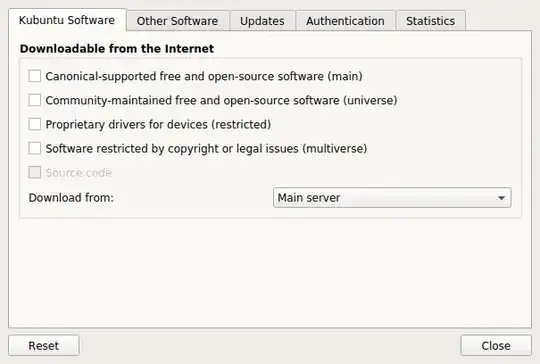
Task: Close the software sources dialog
Action: 496,345
